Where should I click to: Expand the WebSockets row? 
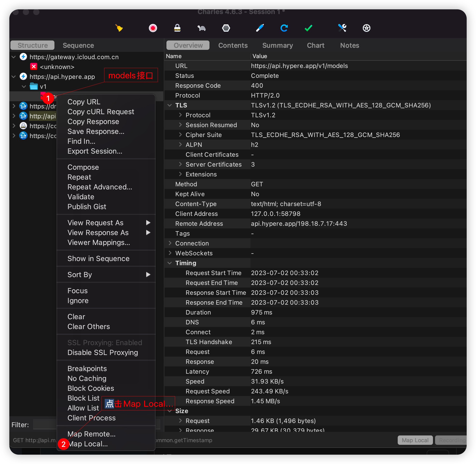(170, 253)
